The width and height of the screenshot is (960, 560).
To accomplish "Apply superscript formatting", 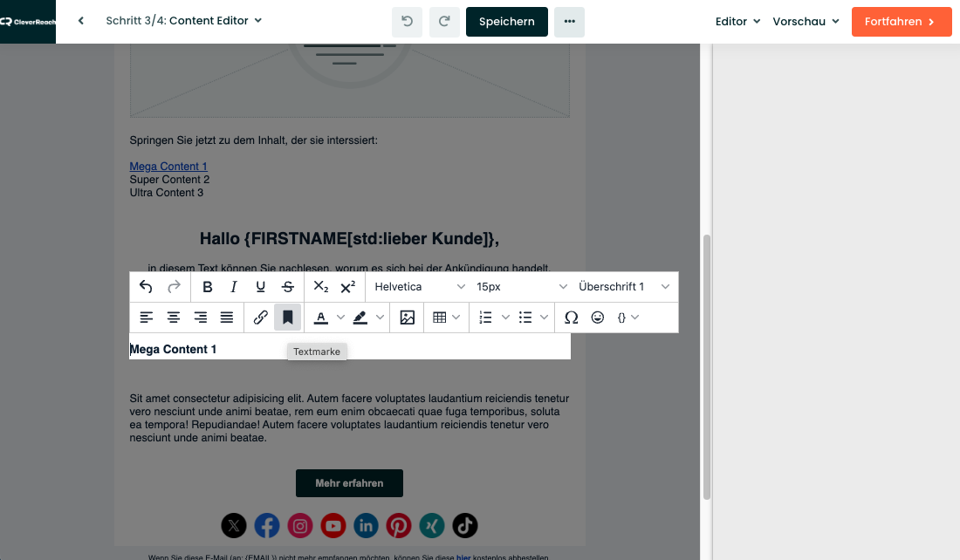I will 347,286.
